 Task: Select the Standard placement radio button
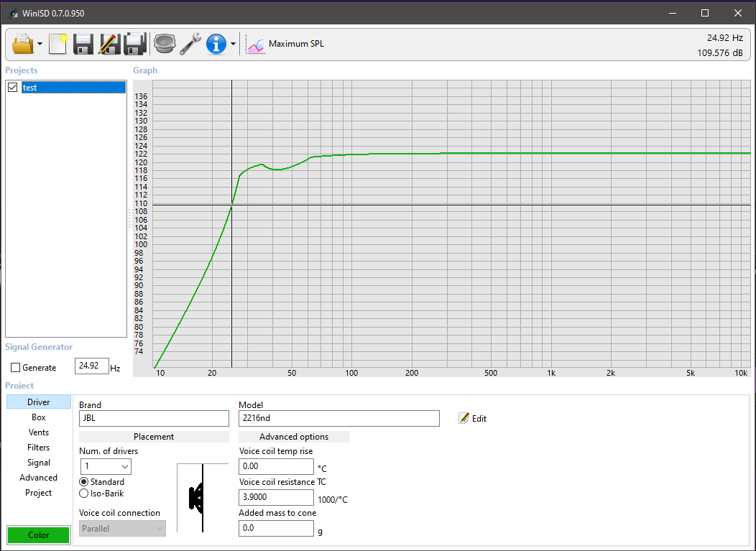click(x=84, y=482)
